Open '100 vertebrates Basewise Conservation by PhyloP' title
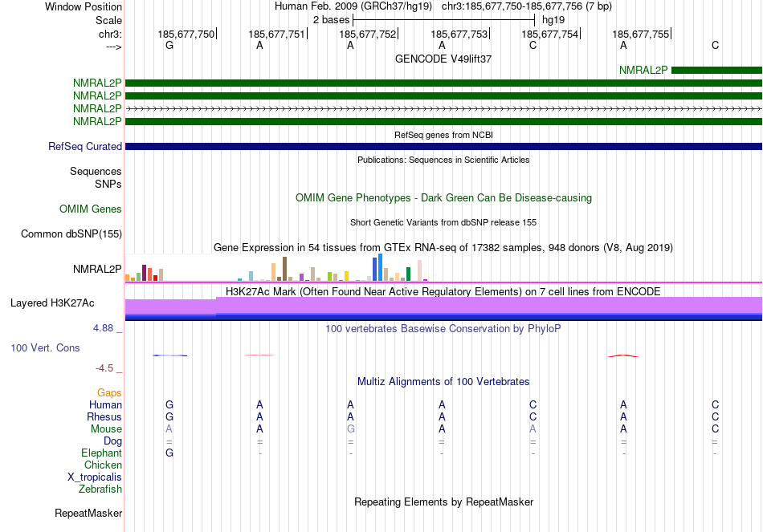The image size is (763, 532). point(443,329)
